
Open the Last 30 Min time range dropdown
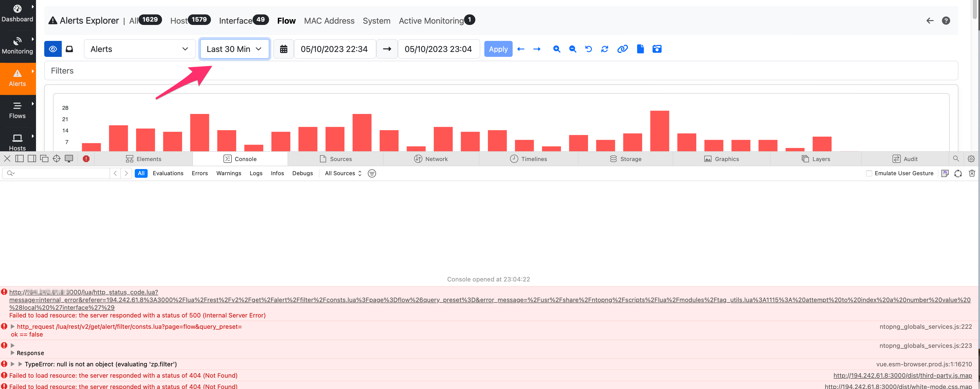coord(234,49)
